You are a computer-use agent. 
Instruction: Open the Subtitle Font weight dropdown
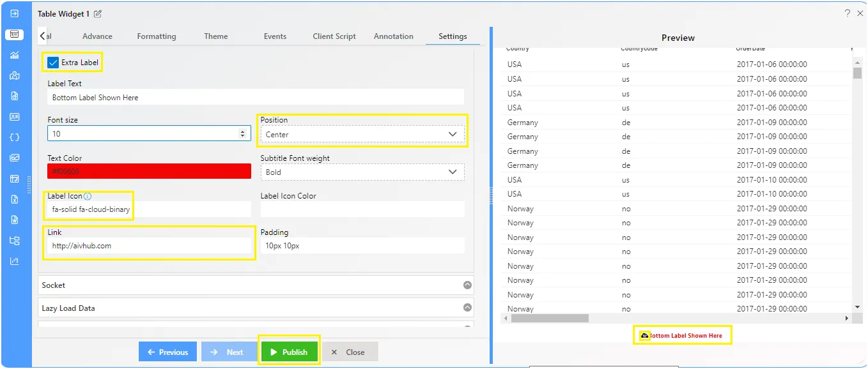(x=362, y=172)
